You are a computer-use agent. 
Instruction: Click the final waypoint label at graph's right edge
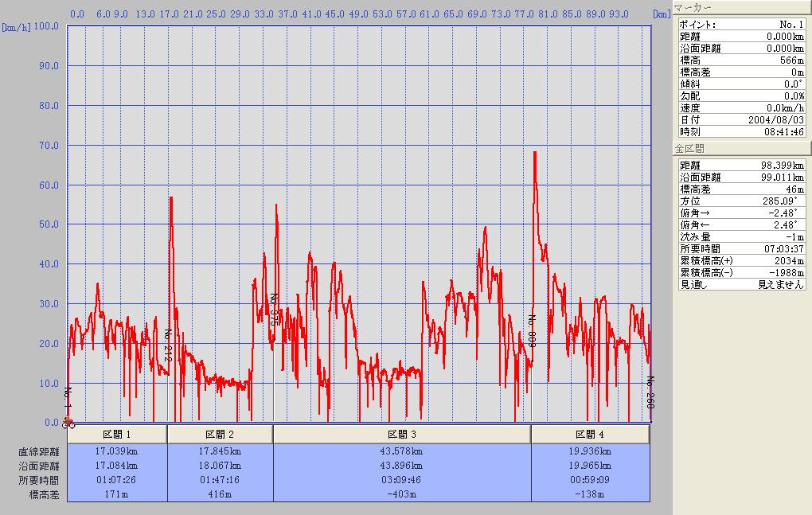(650, 392)
